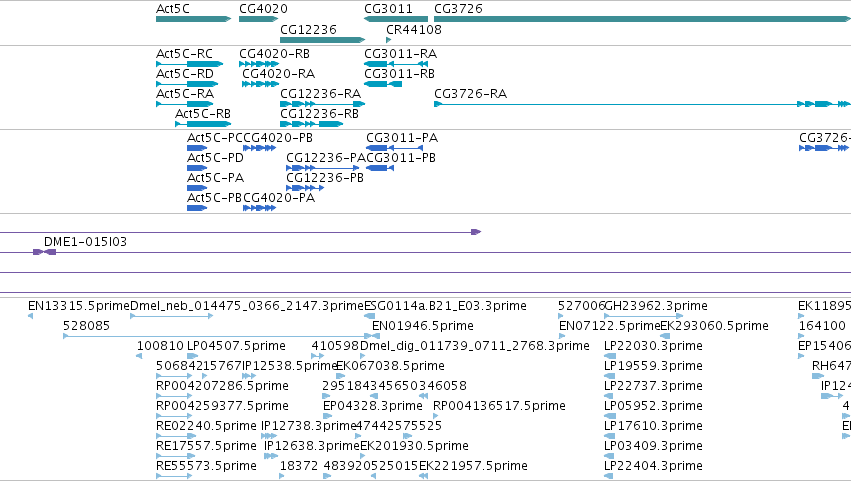This screenshot has width=851, height=481.
Task: Select the IP12638.3prime EST label
Action: 312,446
